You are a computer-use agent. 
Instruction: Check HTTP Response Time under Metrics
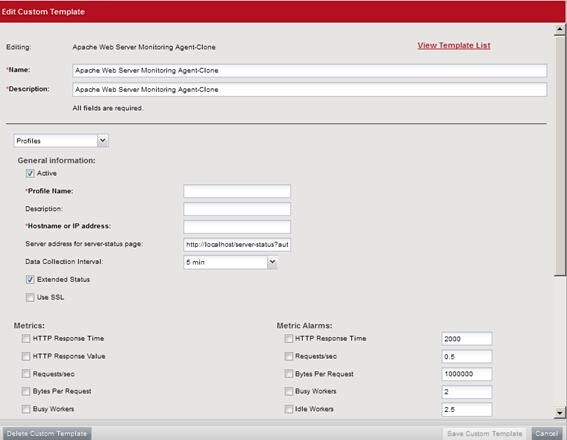(x=26, y=338)
